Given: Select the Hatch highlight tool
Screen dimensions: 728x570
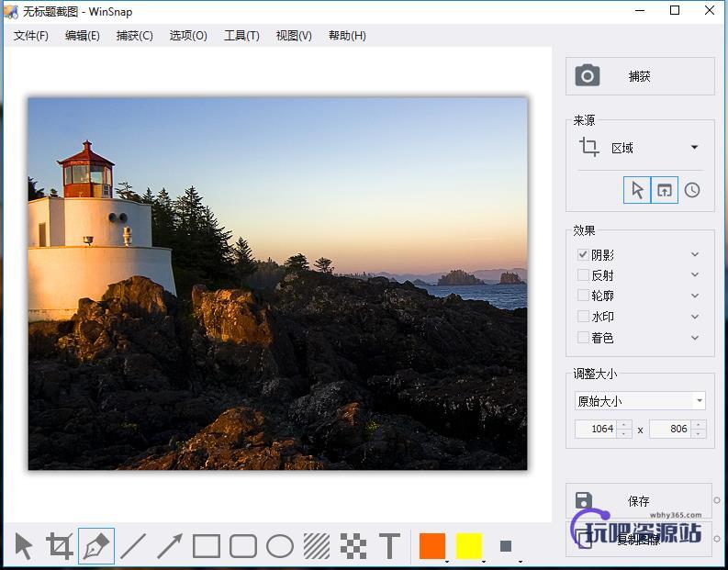Looking at the screenshot, I should (317, 546).
